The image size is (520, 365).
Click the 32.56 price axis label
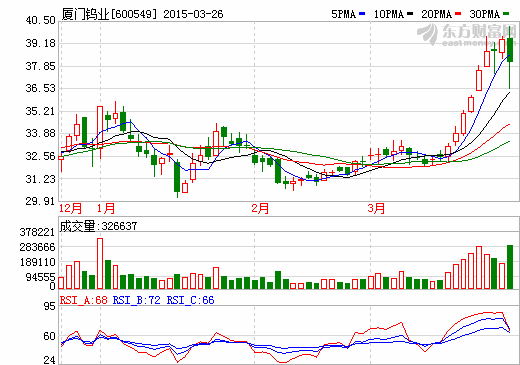[41, 156]
